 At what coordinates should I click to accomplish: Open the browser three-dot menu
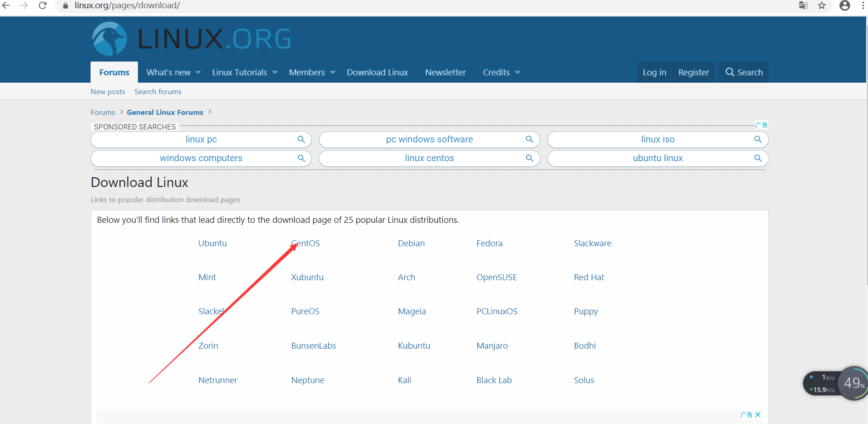click(x=863, y=6)
